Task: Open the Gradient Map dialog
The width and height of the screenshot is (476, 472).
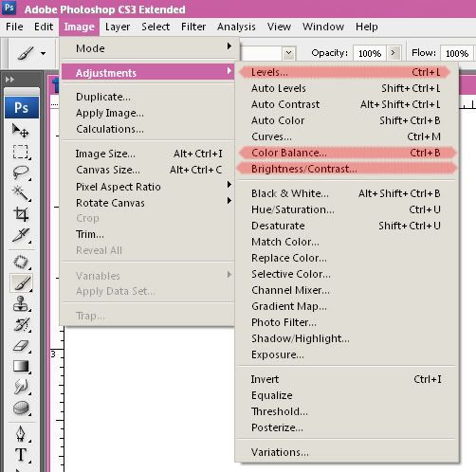Action: pyautogui.click(x=346, y=306)
